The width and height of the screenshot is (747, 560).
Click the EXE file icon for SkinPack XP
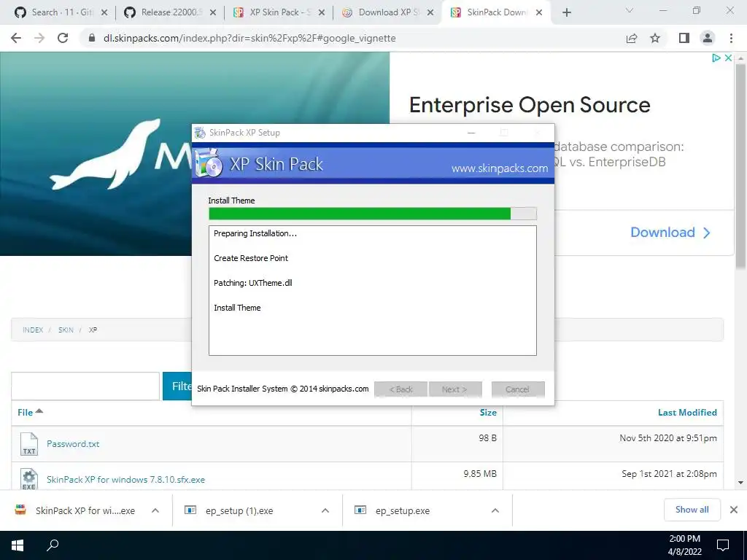tap(29, 479)
